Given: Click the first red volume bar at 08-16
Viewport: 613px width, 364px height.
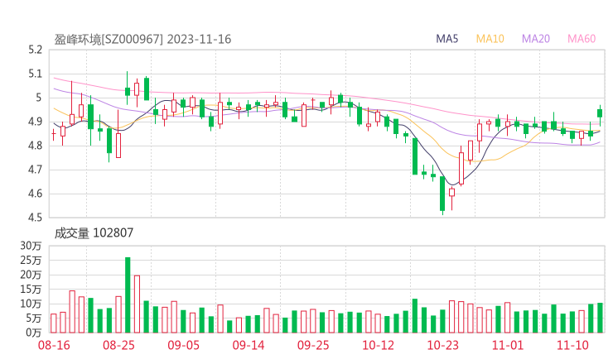Looking at the screenshot, I should (54, 323).
